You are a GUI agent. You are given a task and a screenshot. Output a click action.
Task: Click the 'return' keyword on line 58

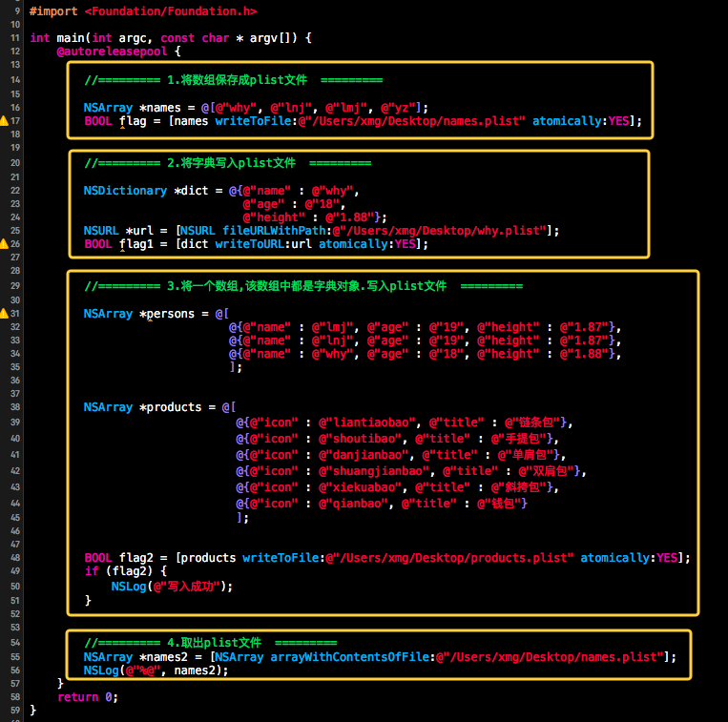click(77, 697)
